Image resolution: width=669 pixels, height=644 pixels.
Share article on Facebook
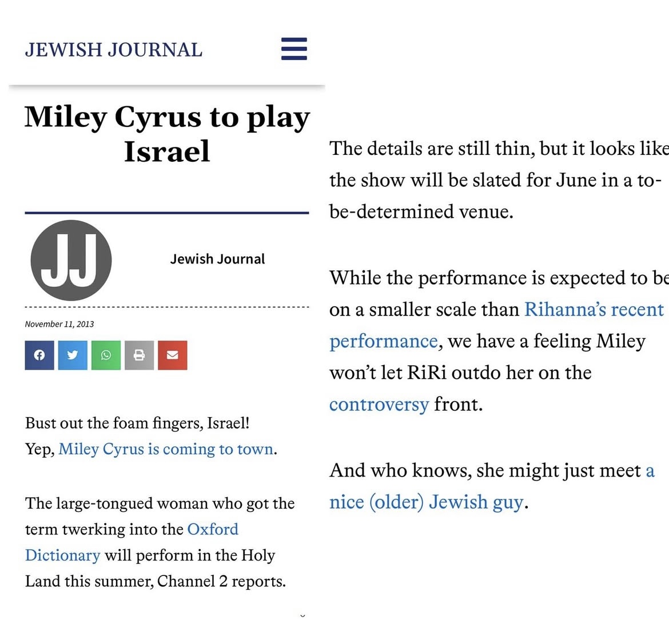[39, 355]
